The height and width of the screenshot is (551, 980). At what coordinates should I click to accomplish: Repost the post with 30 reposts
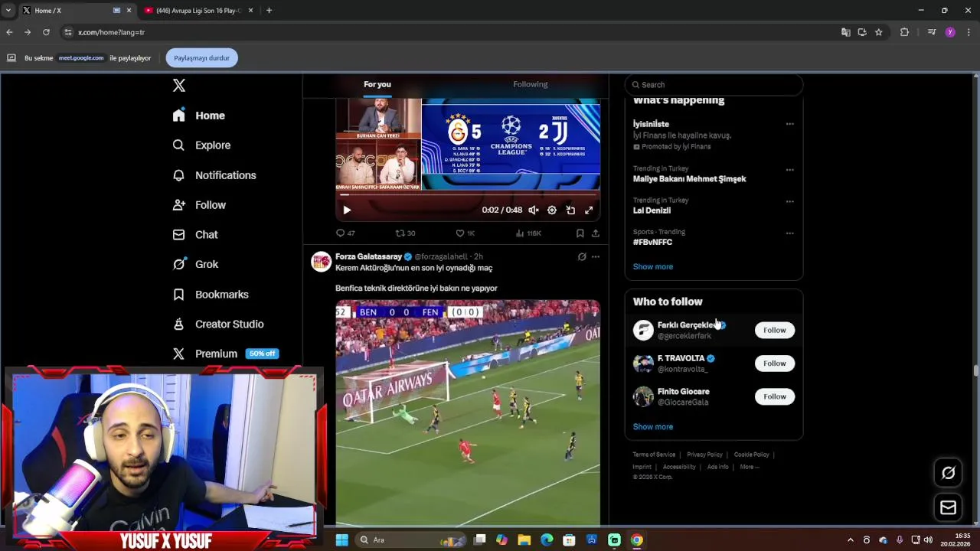(x=405, y=233)
